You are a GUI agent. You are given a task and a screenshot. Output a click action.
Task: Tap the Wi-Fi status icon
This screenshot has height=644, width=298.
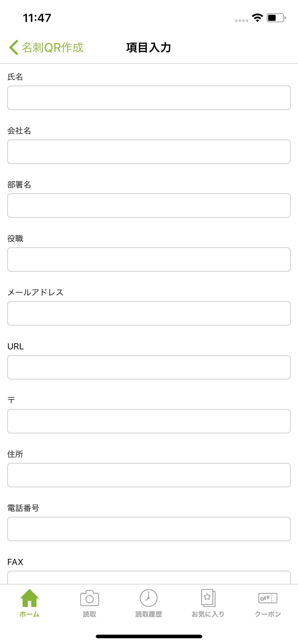[x=257, y=18]
